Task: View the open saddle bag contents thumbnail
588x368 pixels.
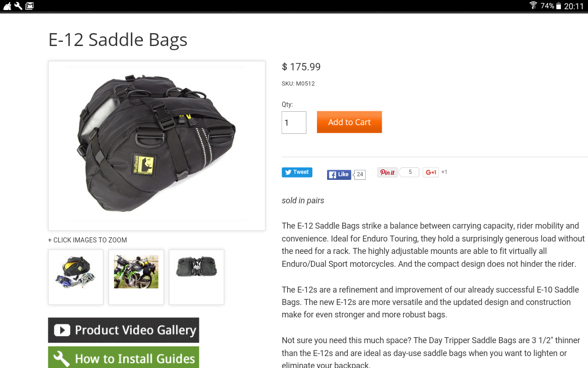Action: 76,277
